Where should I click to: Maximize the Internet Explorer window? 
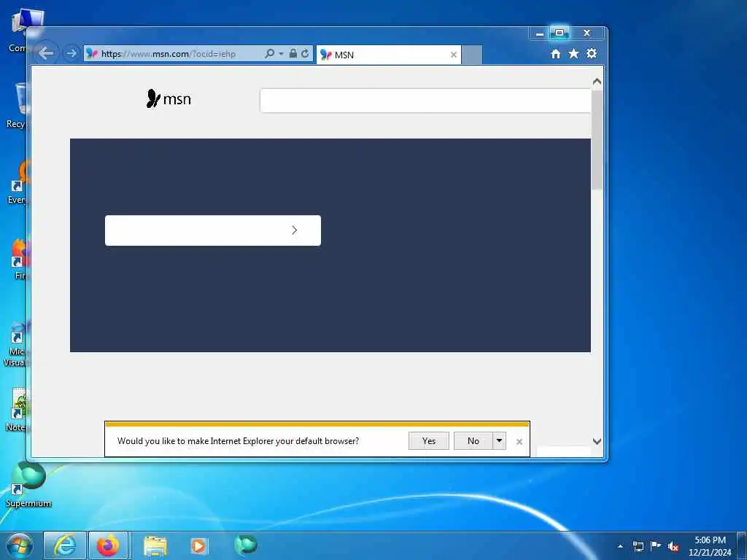click(x=560, y=33)
